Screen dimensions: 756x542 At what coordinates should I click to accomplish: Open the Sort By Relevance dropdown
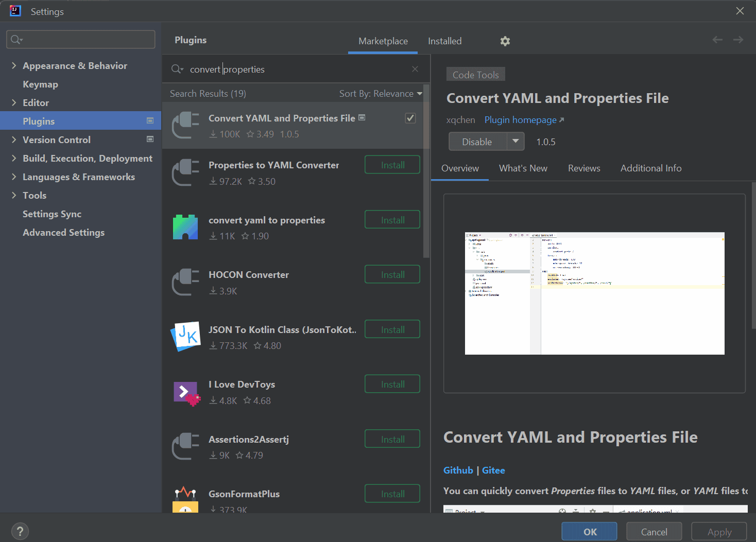tap(381, 93)
